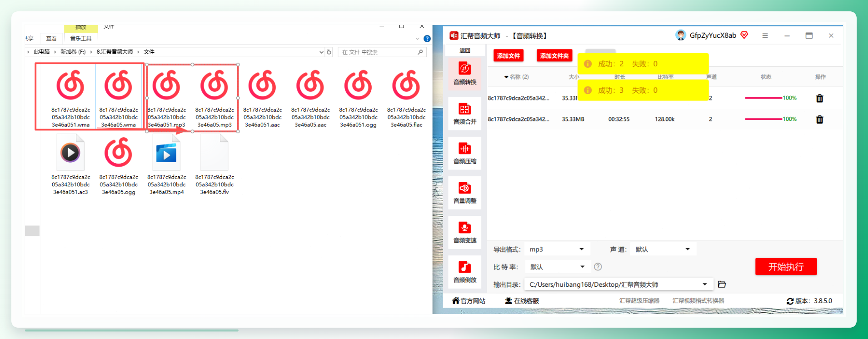The width and height of the screenshot is (868, 339).
Task: Click the 状态 column header
Action: [x=766, y=77]
